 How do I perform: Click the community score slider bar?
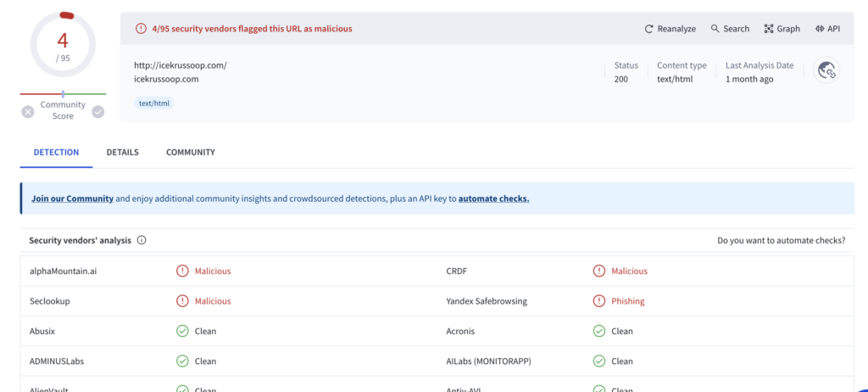click(63, 94)
